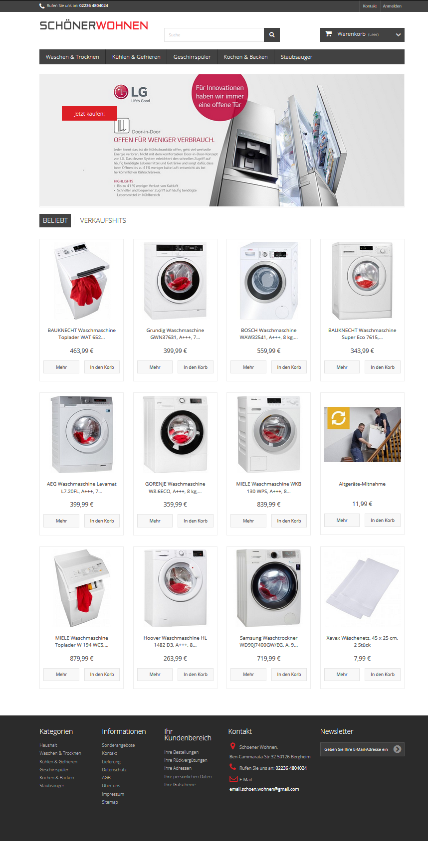Open the Anmelden link
The width and height of the screenshot is (428, 868).
click(x=392, y=6)
